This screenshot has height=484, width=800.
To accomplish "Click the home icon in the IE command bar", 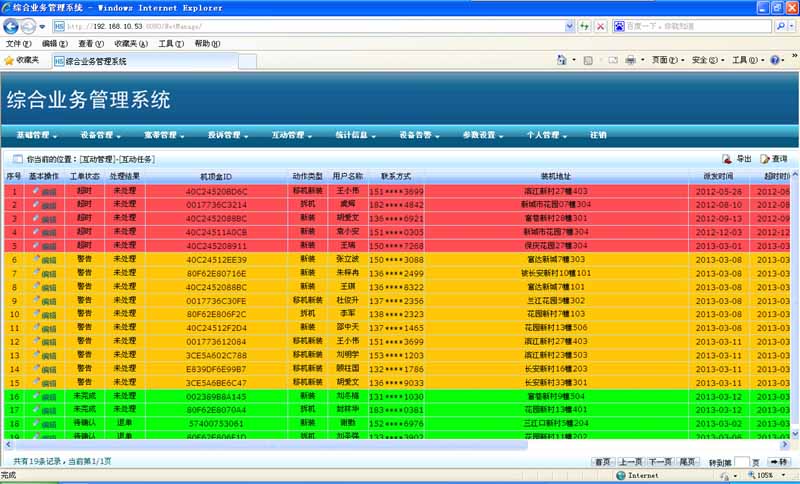I will tap(561, 61).
